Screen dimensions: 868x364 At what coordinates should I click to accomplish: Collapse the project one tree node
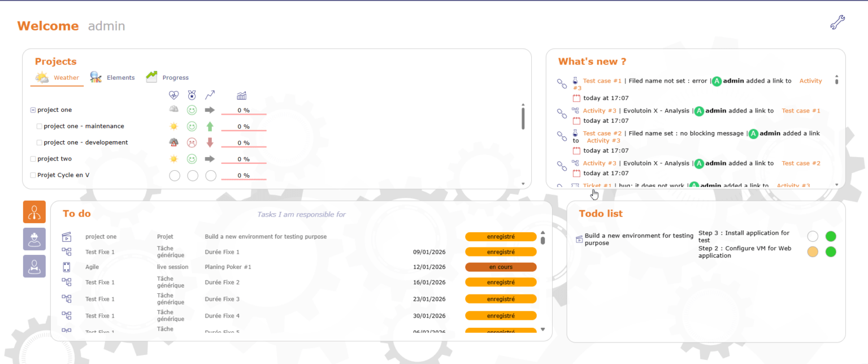point(33,110)
